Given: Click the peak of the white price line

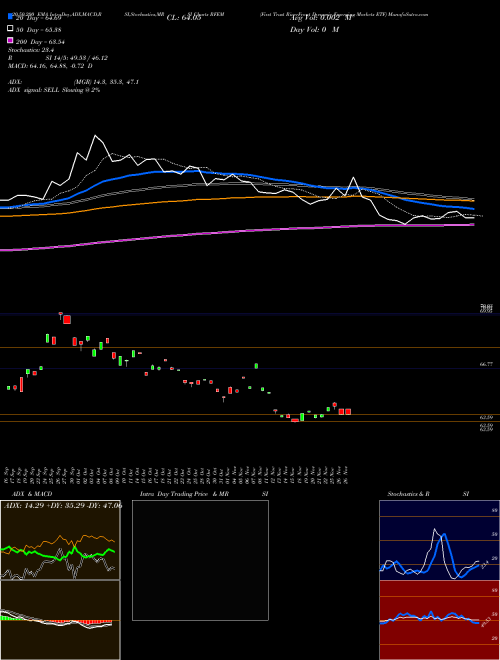Looking at the screenshot, I should click(96, 136).
